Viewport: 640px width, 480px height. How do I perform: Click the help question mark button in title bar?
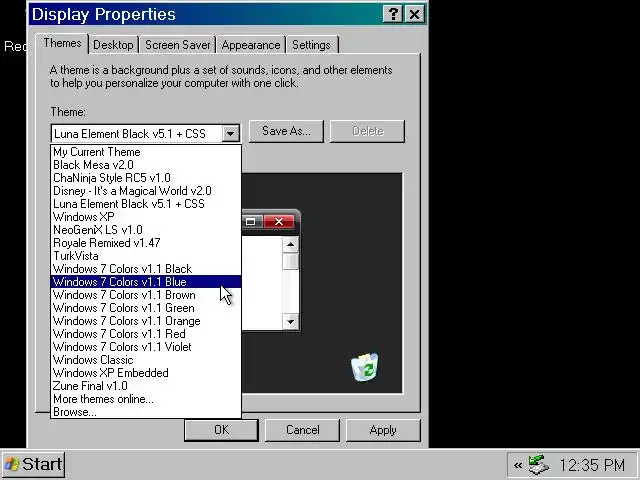click(x=393, y=14)
